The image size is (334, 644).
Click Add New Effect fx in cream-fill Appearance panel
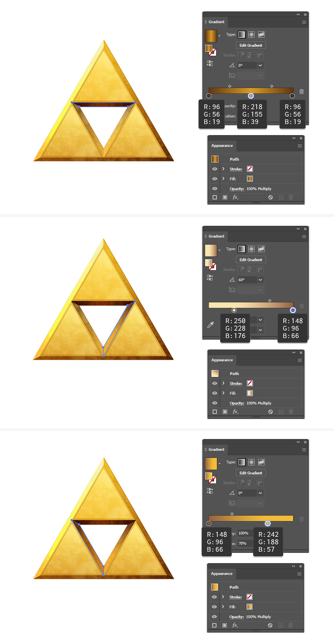pos(235,412)
